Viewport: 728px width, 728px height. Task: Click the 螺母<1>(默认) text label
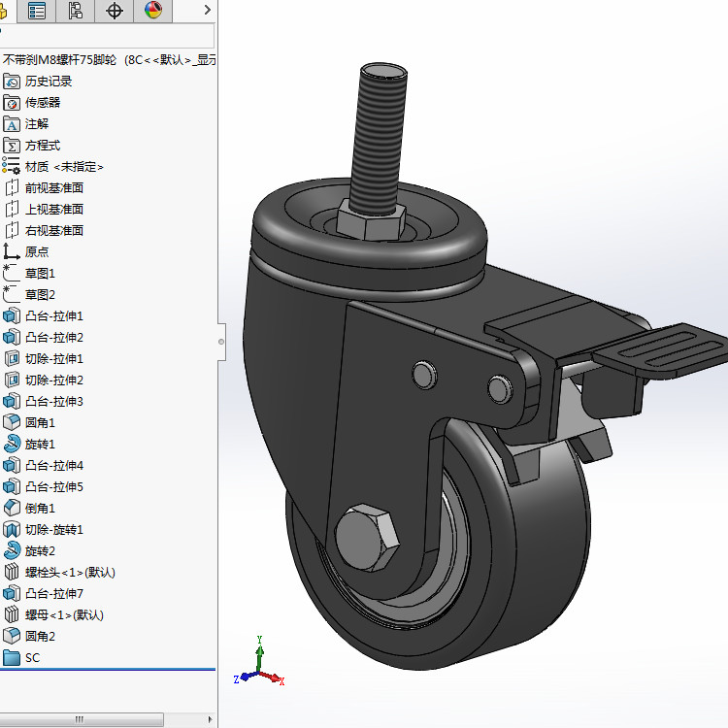[x=64, y=615]
